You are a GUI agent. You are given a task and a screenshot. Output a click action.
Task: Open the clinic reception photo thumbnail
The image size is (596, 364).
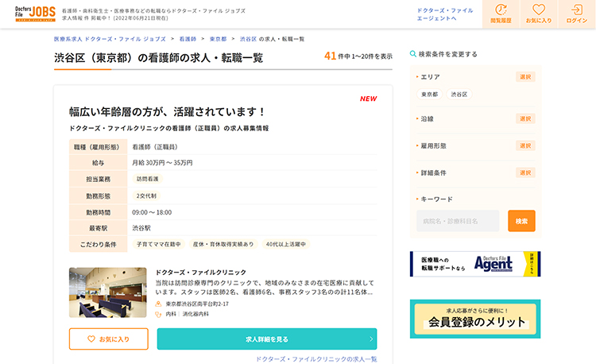(x=107, y=292)
